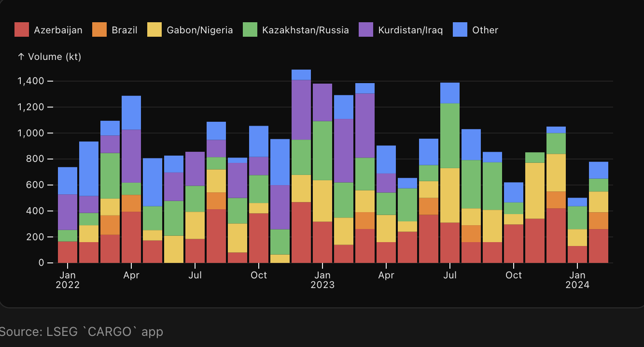Click the Kurdistan/Iraq legend label text

[x=410, y=30]
